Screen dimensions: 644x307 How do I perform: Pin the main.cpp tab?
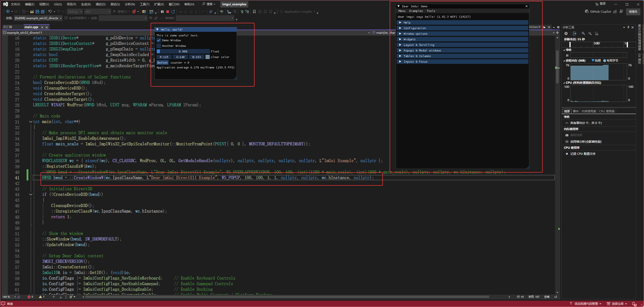pos(42,27)
